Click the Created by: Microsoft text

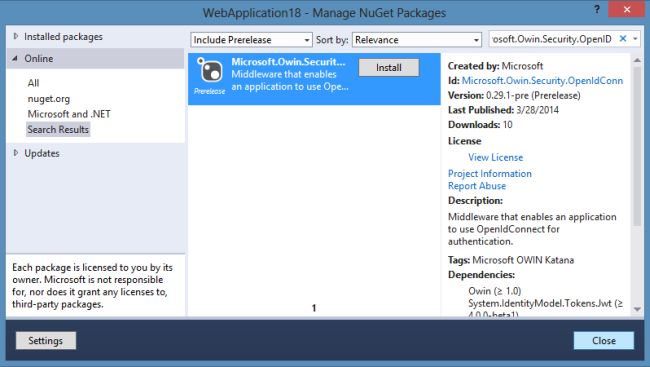pyautogui.click(x=495, y=66)
